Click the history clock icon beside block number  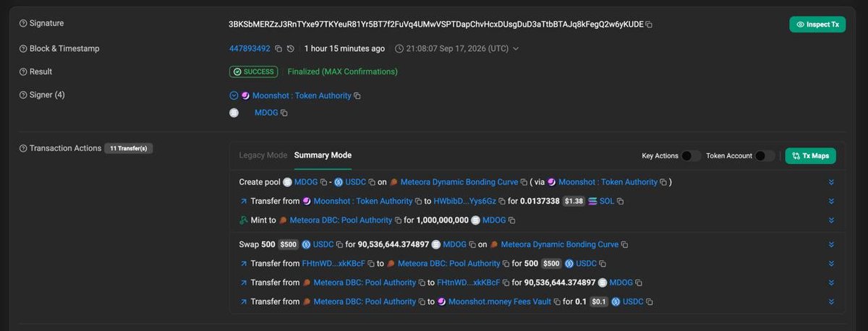291,48
